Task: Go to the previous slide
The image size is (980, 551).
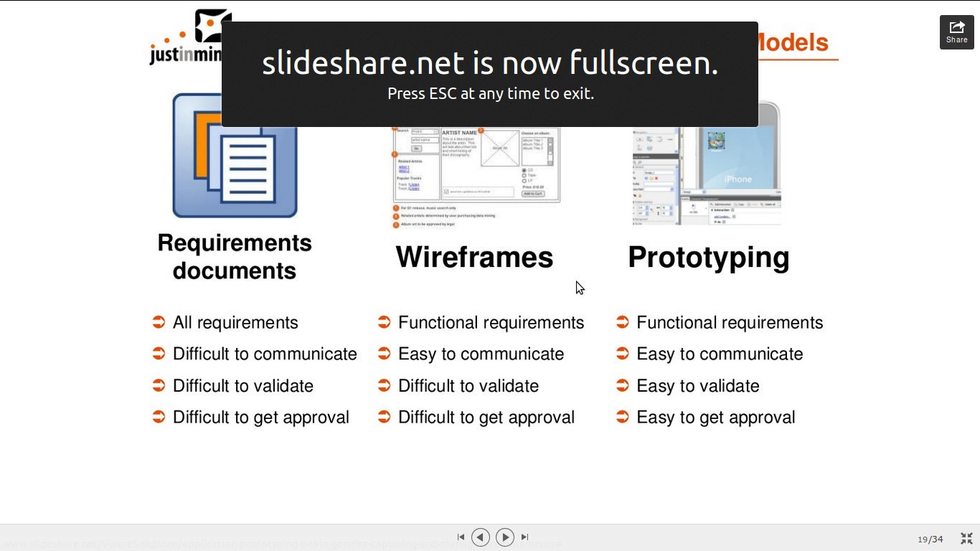Action: pyautogui.click(x=481, y=537)
